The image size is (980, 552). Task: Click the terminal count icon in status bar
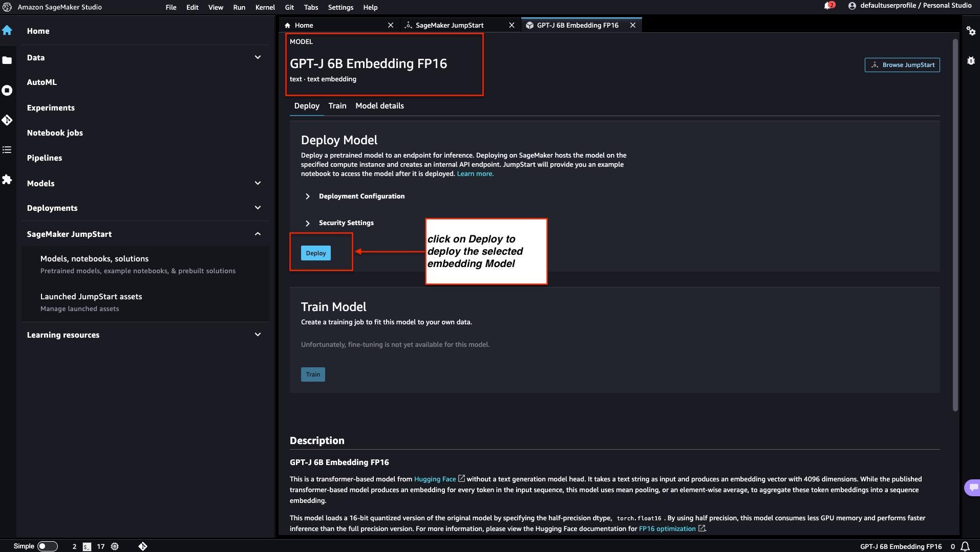[87, 546]
